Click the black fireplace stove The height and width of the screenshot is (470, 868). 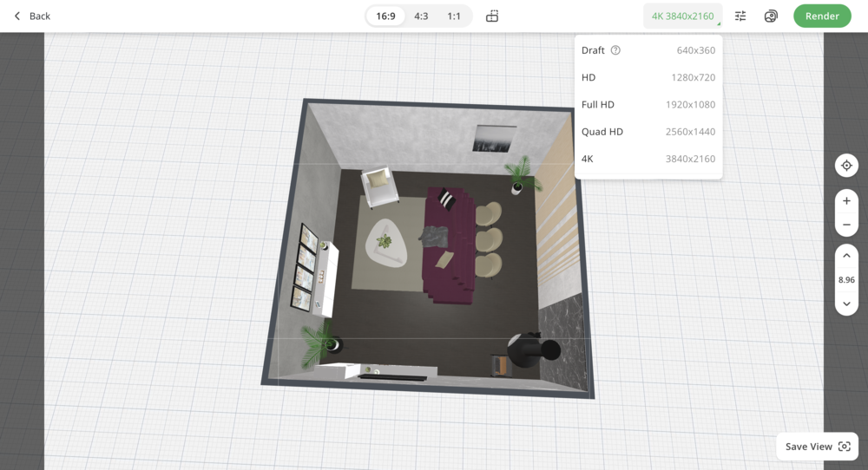533,350
